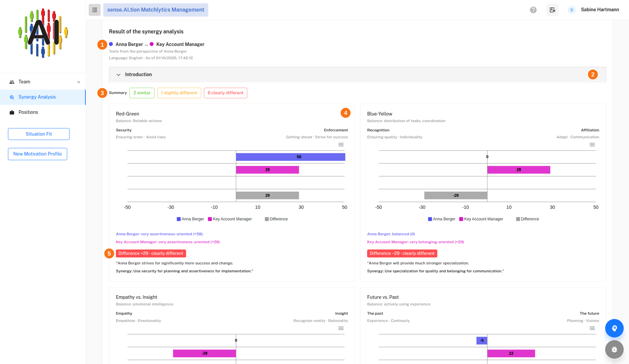Toggle Anna Berger series in Red-Green legend
629x364 pixels.
pos(190,219)
